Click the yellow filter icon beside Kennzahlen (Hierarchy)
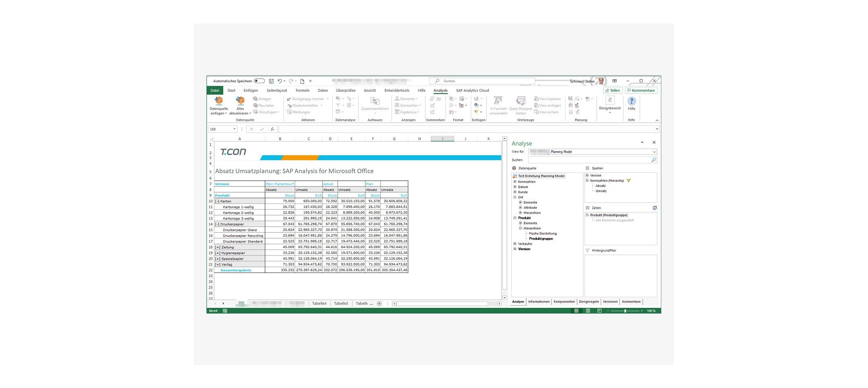This screenshot has width=868, height=388. point(628,181)
